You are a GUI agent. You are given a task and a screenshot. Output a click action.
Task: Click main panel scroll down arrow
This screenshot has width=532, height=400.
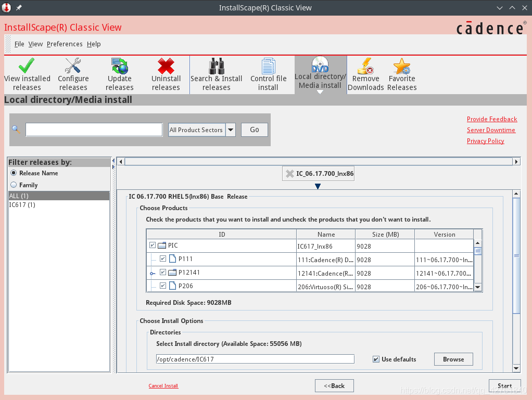(x=516, y=368)
